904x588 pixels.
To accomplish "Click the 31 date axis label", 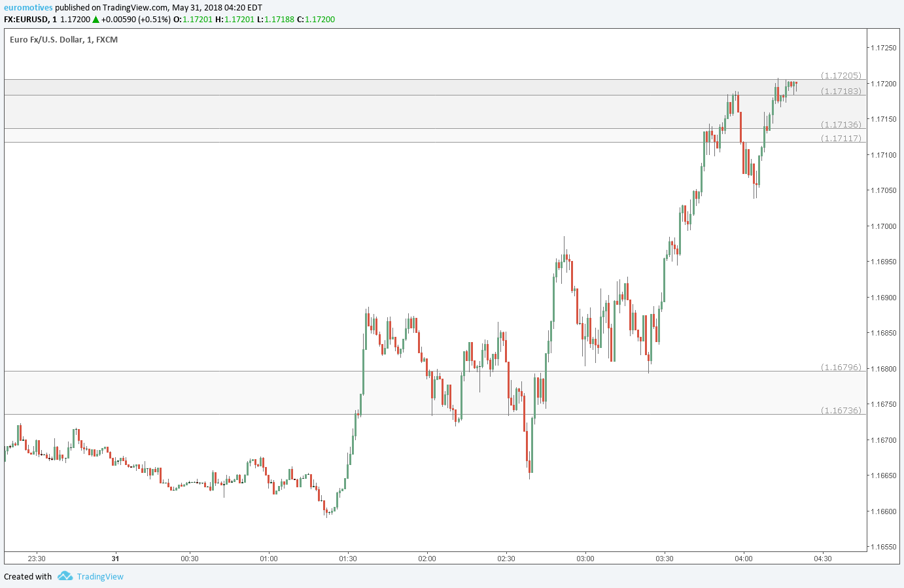I will coord(116,559).
